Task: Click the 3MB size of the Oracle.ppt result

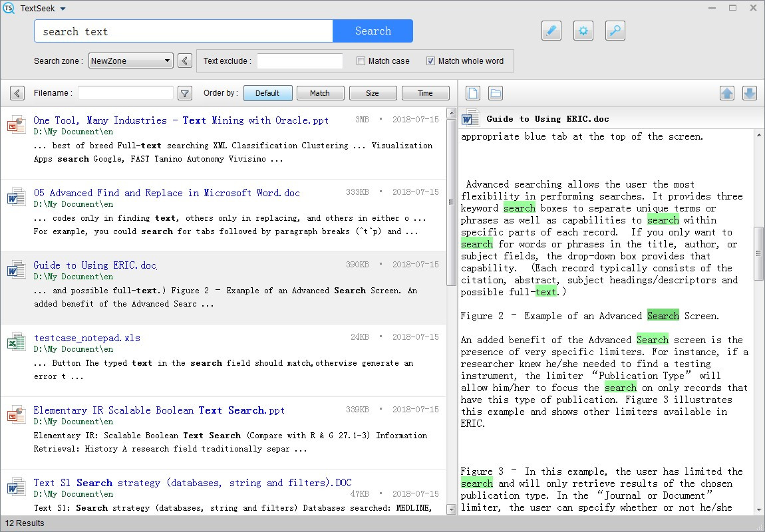Action: 362,120
